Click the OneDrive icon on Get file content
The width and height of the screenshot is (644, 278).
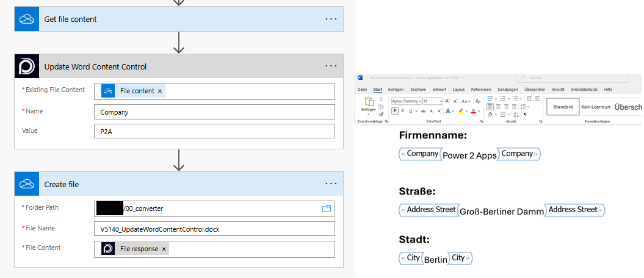coord(26,20)
